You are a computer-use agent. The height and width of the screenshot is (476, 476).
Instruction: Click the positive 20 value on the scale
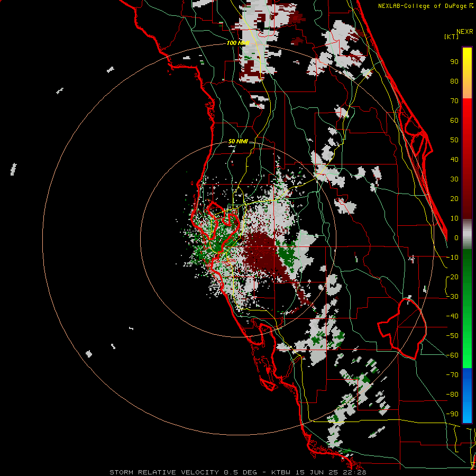coord(454,199)
